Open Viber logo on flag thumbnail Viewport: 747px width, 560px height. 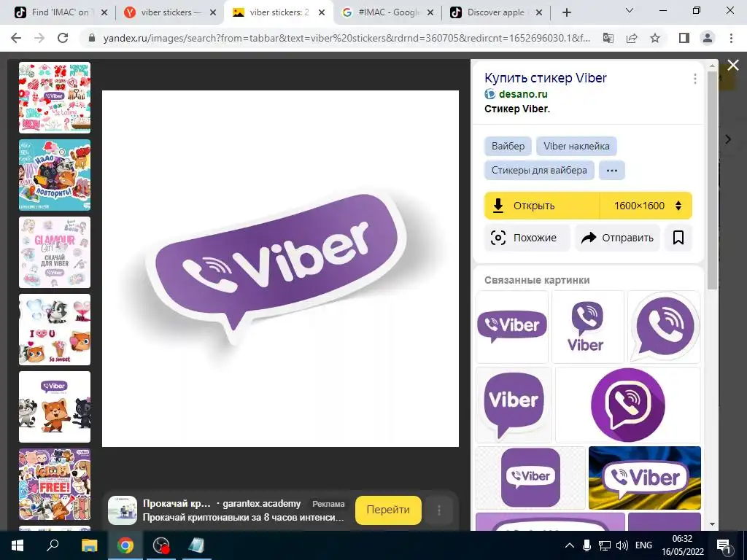click(x=645, y=478)
